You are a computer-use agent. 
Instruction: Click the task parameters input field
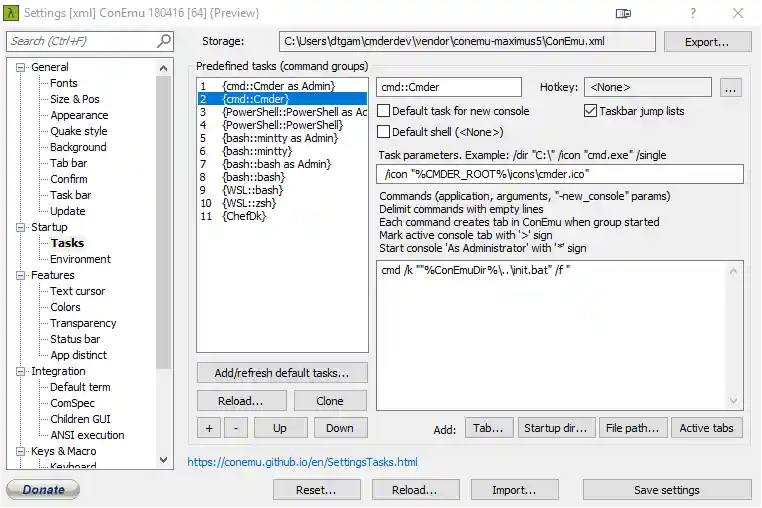coord(560,174)
